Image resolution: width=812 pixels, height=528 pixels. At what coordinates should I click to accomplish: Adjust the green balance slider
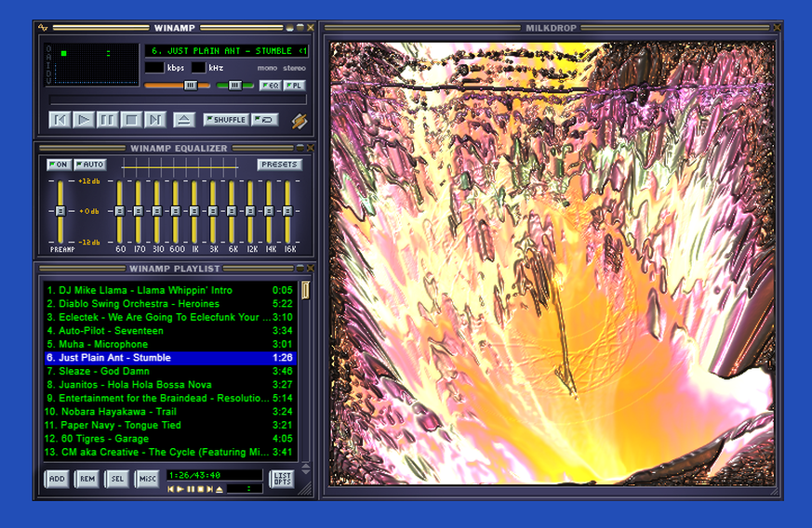point(235,86)
